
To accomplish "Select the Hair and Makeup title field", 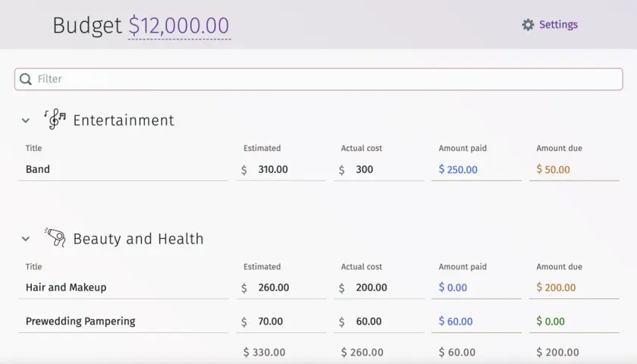I will (x=124, y=287).
